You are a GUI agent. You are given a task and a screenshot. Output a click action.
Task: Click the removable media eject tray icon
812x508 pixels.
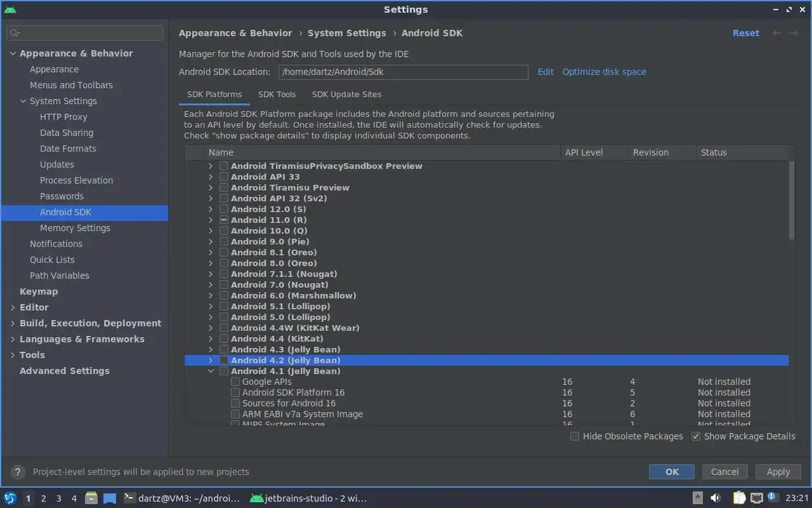pyautogui.click(x=697, y=498)
